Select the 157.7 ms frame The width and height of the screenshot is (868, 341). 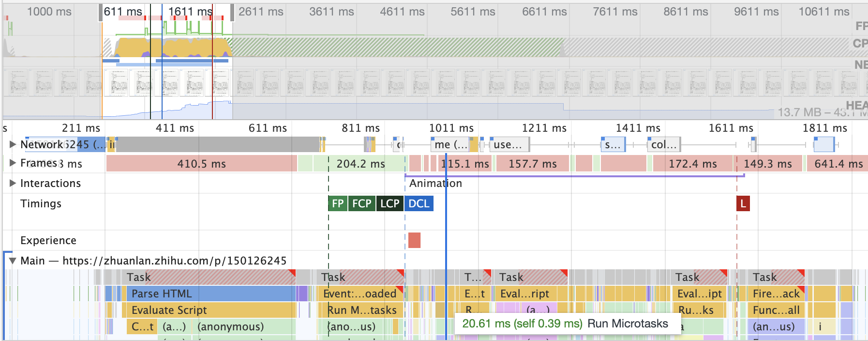pyautogui.click(x=532, y=164)
